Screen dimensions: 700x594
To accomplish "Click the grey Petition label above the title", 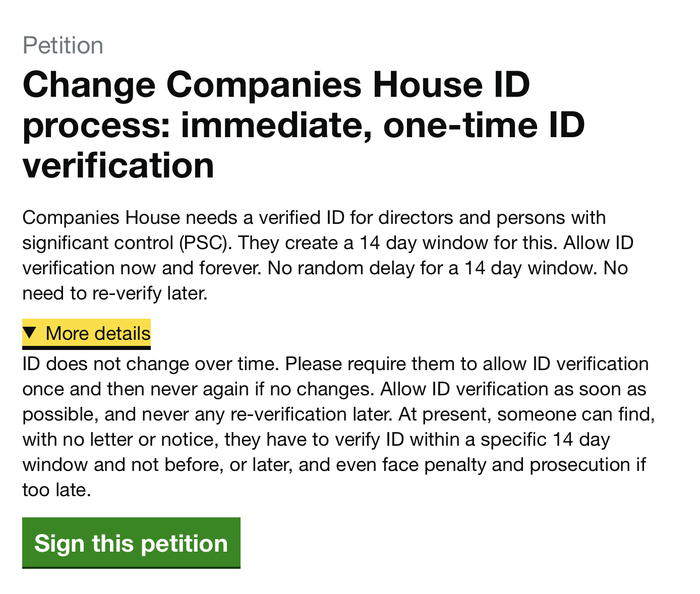I will tap(63, 45).
